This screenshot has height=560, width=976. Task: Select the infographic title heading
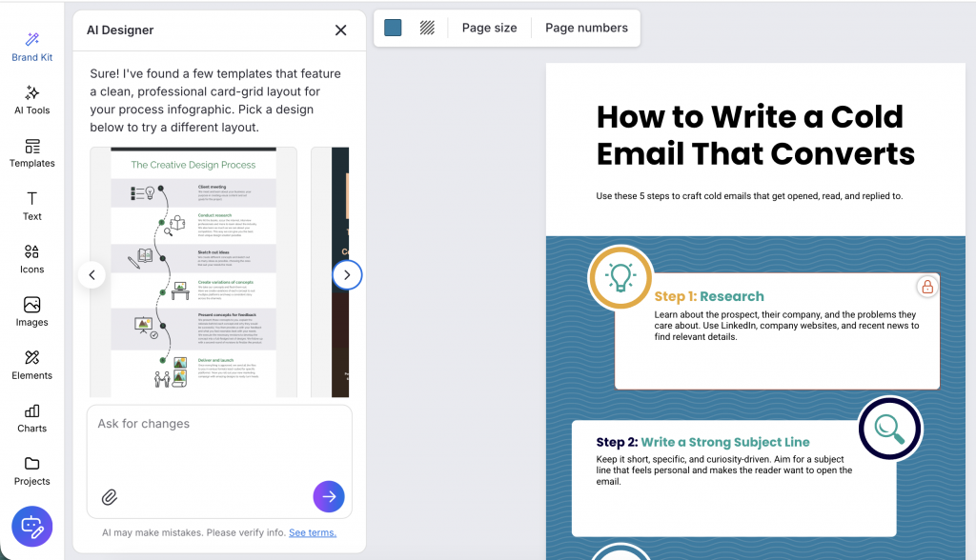pos(755,135)
